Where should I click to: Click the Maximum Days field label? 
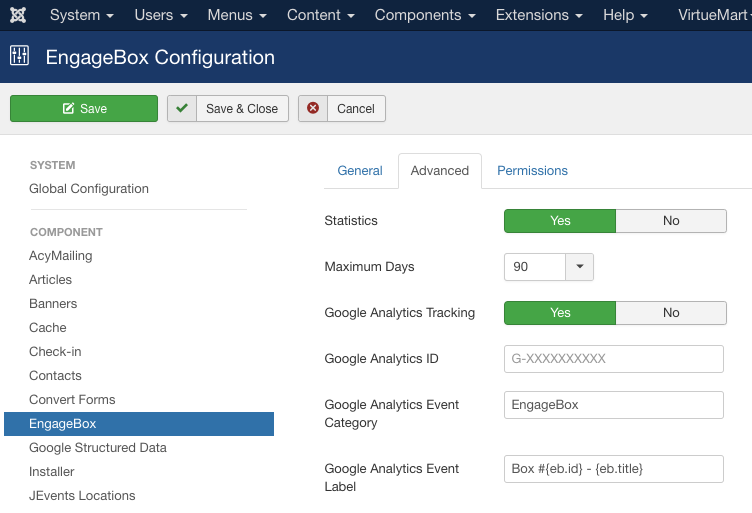[369, 267]
